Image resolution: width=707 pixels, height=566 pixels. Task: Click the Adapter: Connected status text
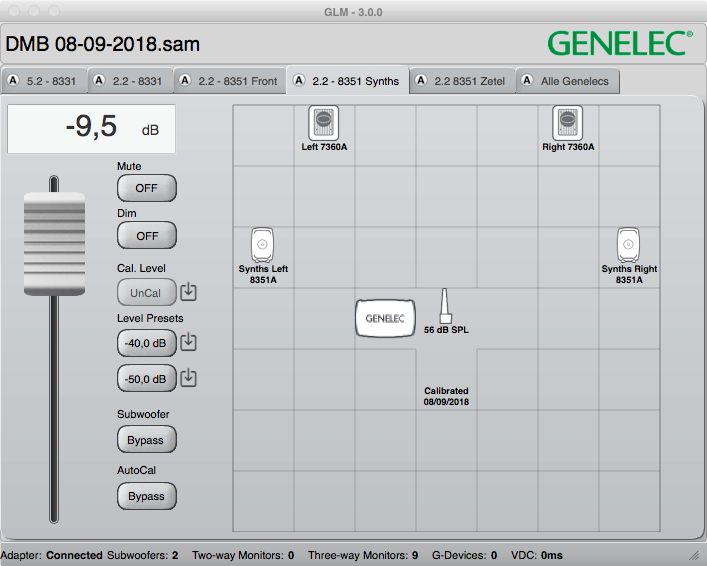(51, 555)
